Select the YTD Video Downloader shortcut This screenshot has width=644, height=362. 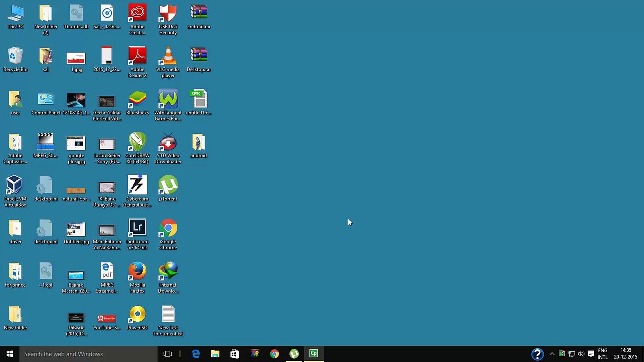(x=168, y=149)
